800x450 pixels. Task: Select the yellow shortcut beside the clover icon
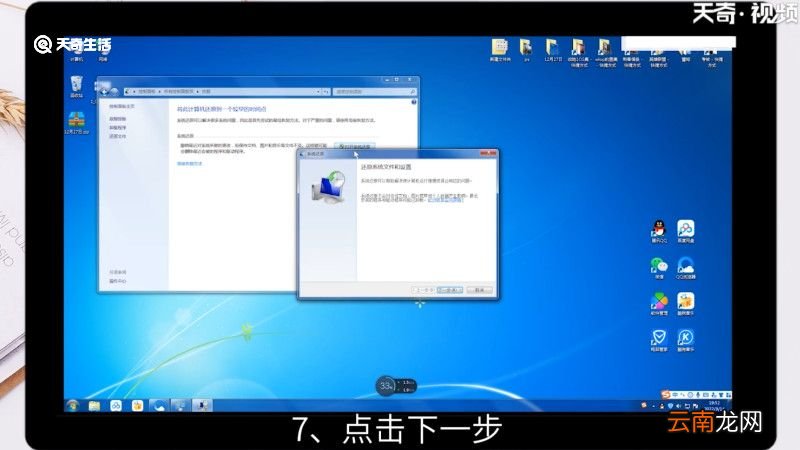(x=686, y=304)
